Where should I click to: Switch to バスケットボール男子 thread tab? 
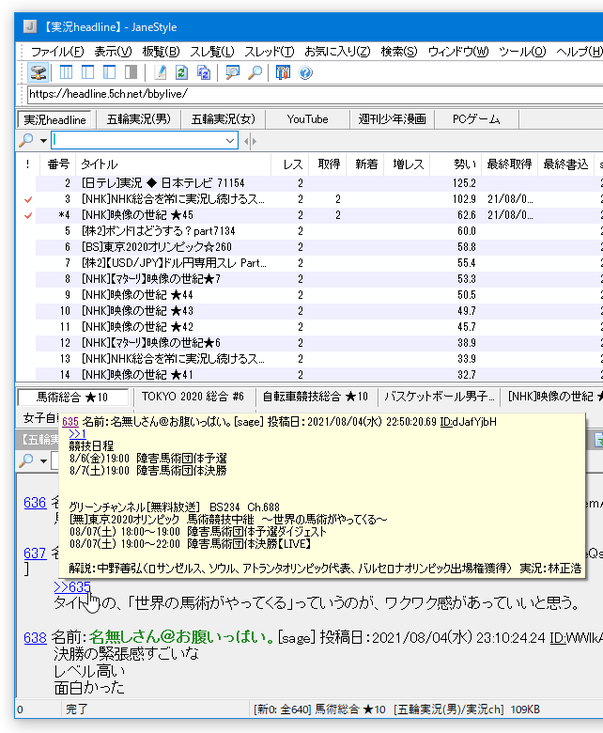[x=438, y=396]
